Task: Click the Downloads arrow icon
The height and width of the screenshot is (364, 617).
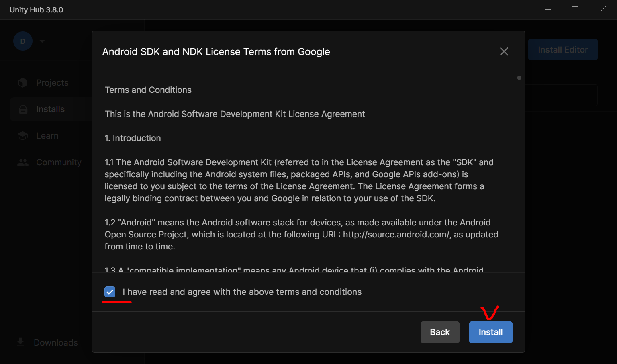Action: click(x=20, y=342)
